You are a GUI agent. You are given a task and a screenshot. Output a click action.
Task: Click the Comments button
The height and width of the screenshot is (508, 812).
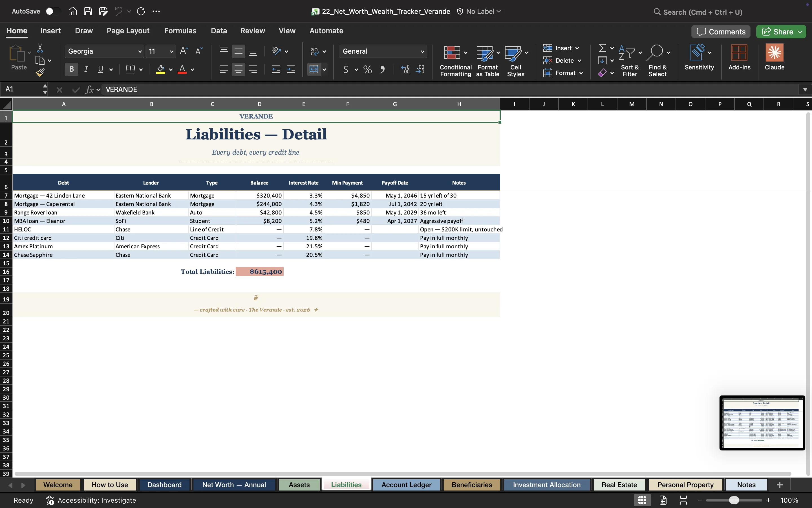(x=721, y=32)
